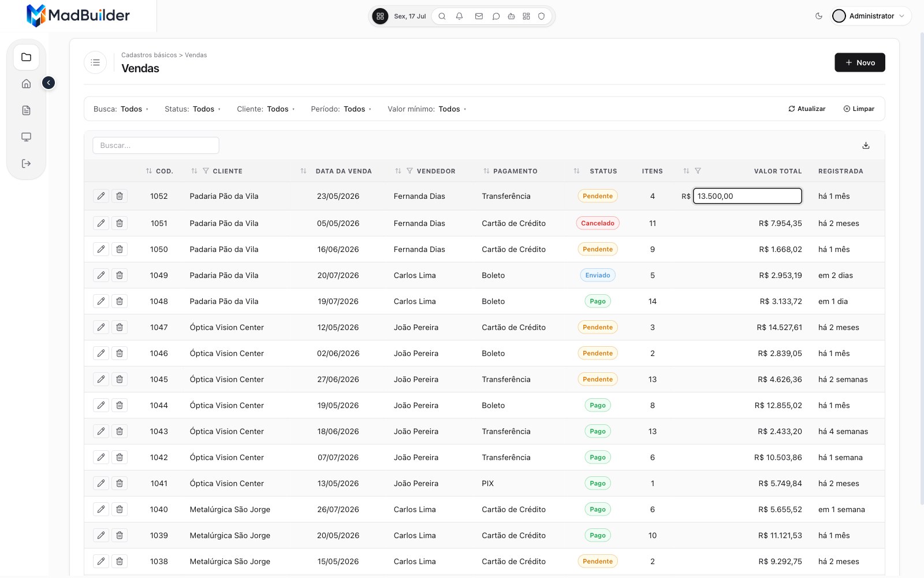This screenshot has height=578, width=924.
Task: Click the MadBuilder logo
Action: 78,16
